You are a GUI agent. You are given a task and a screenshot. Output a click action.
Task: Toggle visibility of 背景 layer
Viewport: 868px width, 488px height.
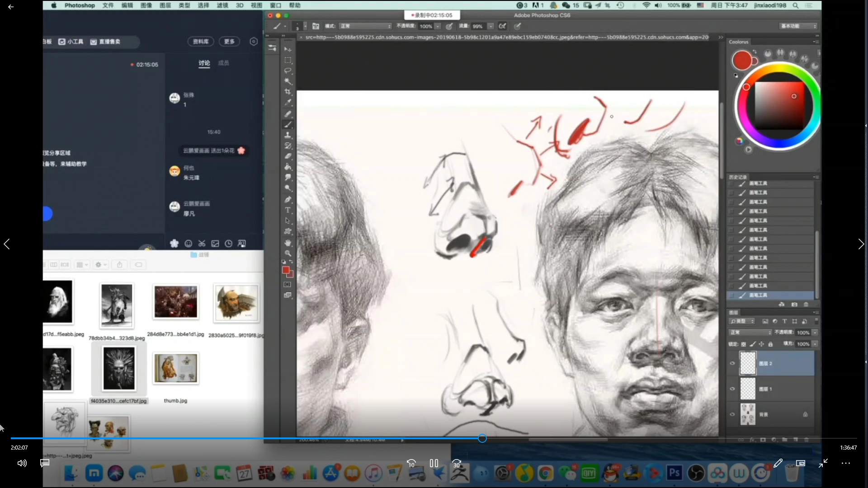[x=732, y=414]
